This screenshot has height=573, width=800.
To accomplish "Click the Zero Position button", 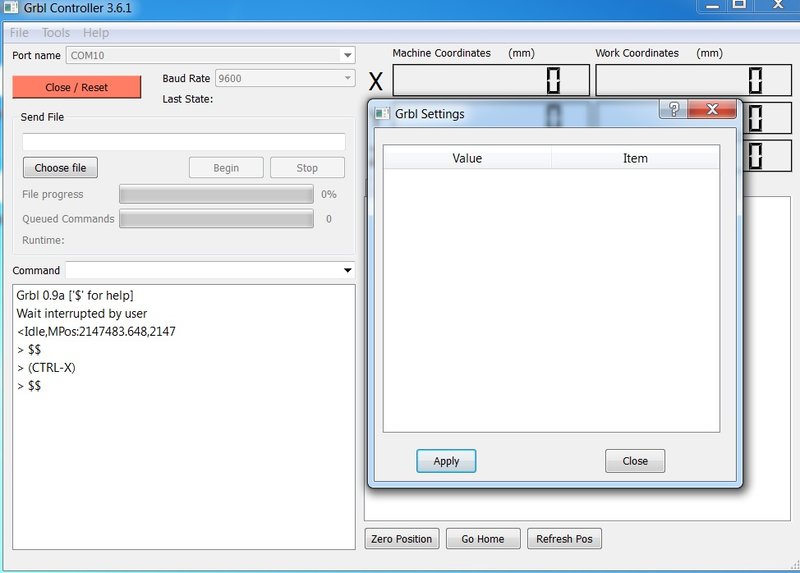I will pyautogui.click(x=402, y=539).
